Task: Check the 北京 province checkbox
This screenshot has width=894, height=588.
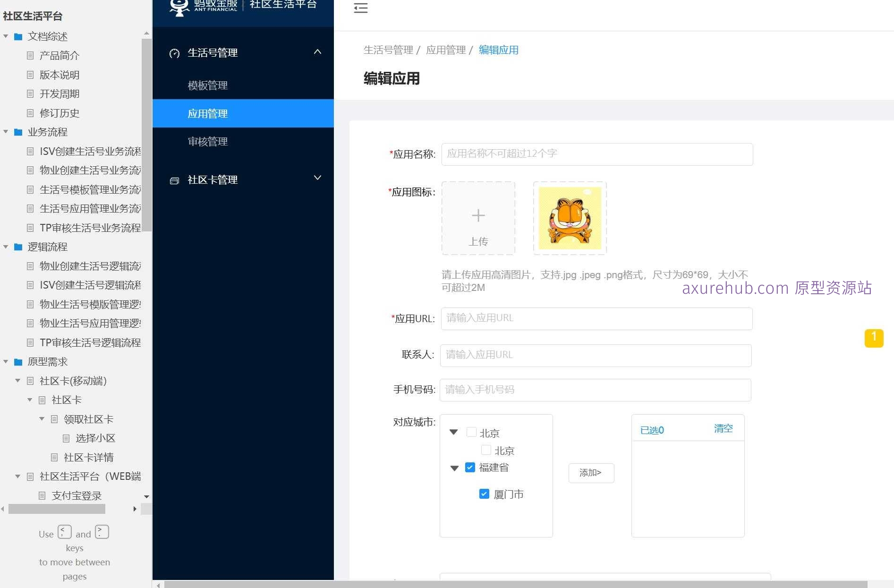Action: (471, 432)
